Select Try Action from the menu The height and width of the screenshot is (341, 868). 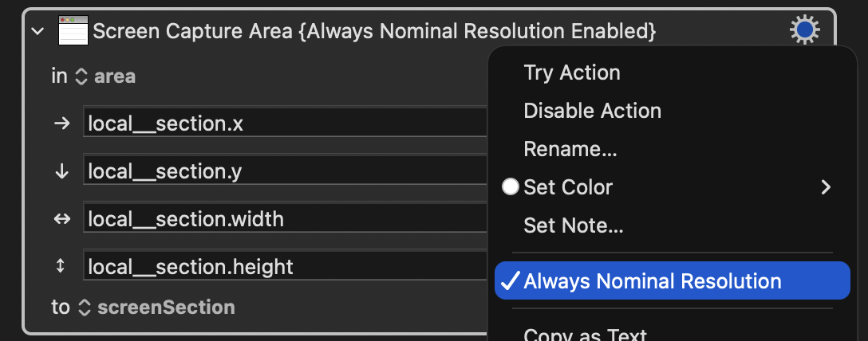(x=571, y=73)
